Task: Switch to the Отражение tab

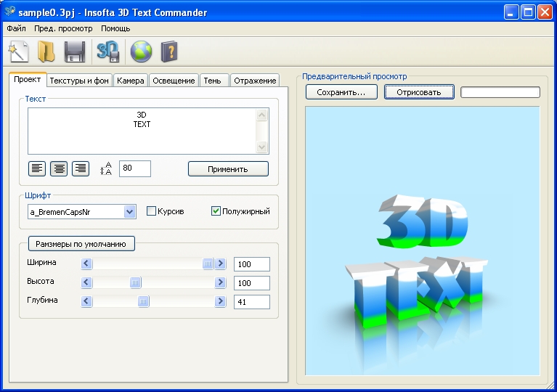Action: pyautogui.click(x=255, y=81)
